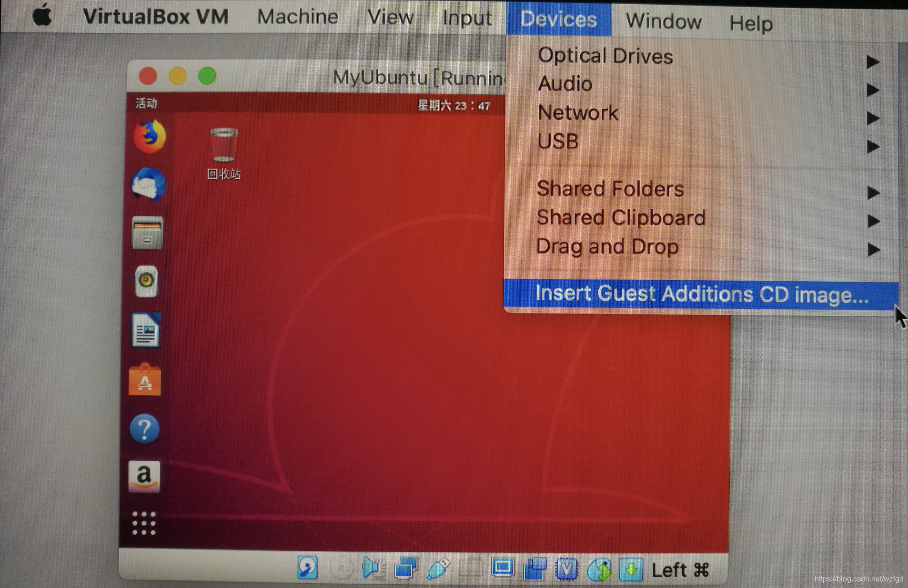Minimize the MyUbuntu VM window
Viewport: 908px width, 588px height.
(177, 76)
